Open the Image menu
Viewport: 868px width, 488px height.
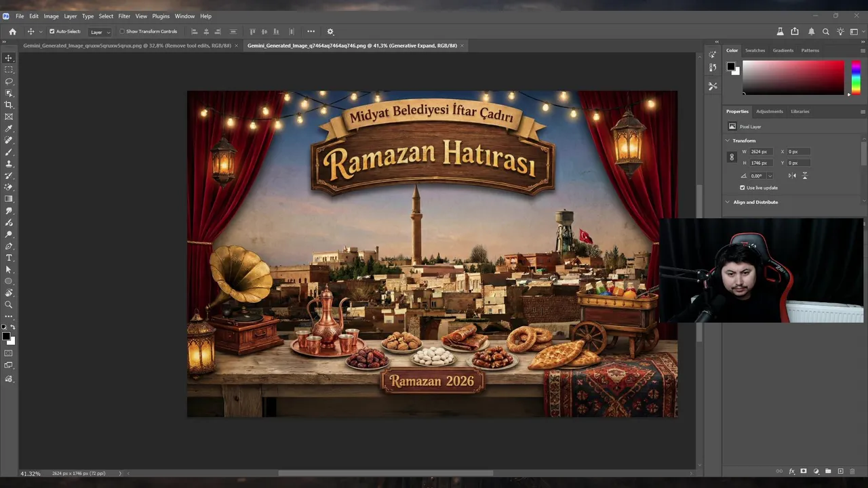pos(52,16)
